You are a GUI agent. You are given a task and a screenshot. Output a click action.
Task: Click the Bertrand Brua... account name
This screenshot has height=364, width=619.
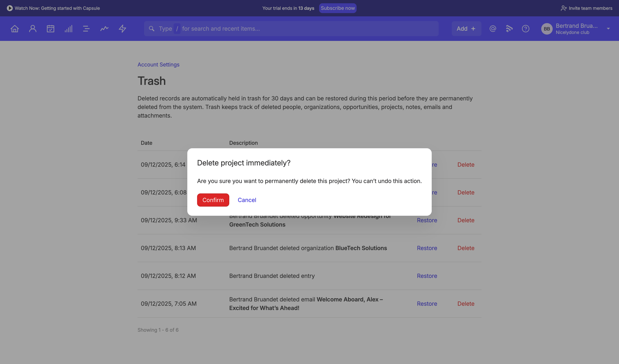tap(576, 26)
